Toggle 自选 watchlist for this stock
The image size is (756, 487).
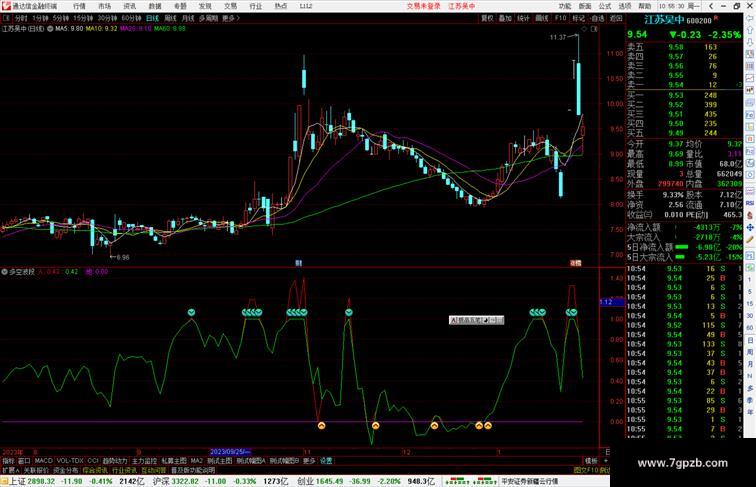pyautogui.click(x=597, y=18)
